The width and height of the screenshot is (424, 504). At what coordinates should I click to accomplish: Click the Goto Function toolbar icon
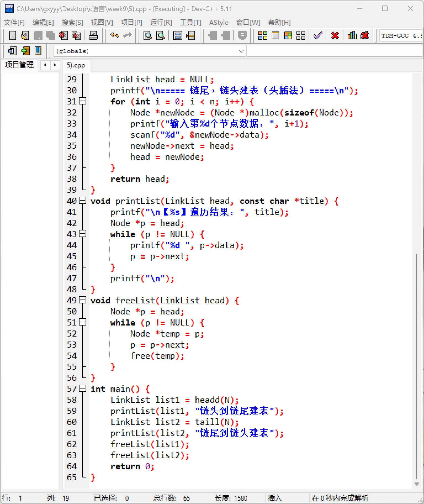(178, 35)
